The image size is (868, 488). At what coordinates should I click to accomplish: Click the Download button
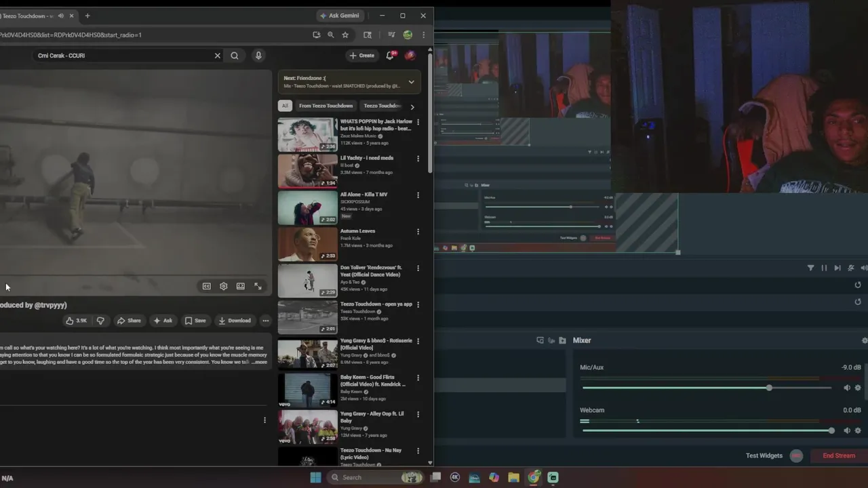(235, 321)
